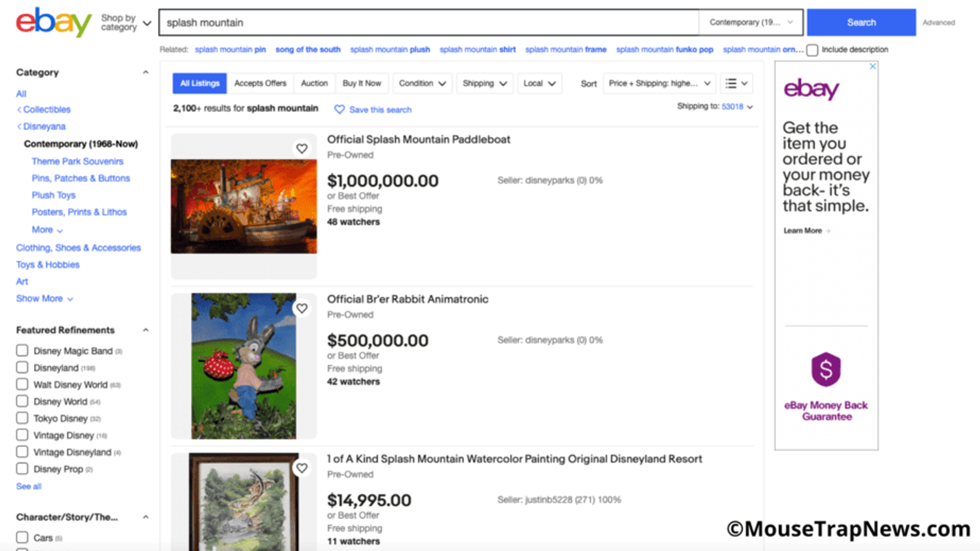The image size is (980, 551).
Task: Click the splash mountain funko pop related search
Action: coord(665,50)
